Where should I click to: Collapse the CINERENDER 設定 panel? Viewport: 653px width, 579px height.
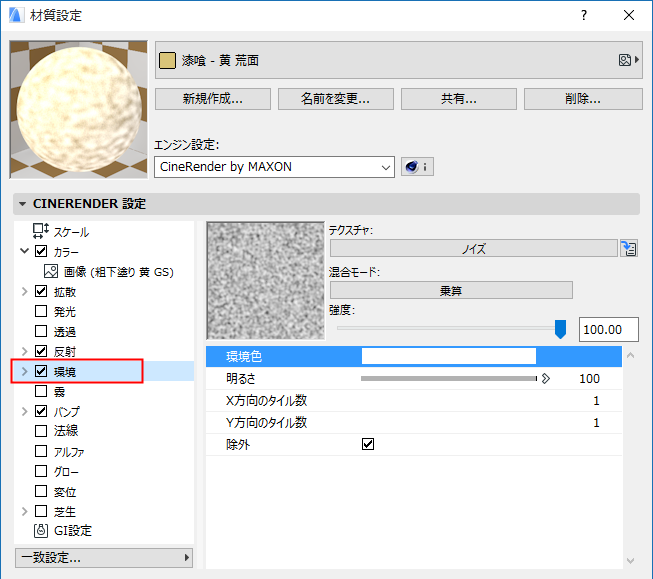(22, 204)
